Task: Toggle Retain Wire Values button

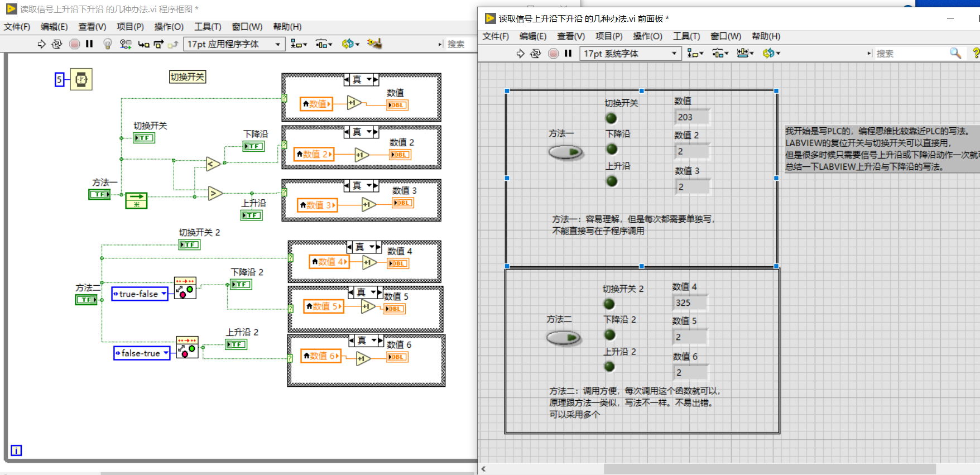Action: pos(126,44)
